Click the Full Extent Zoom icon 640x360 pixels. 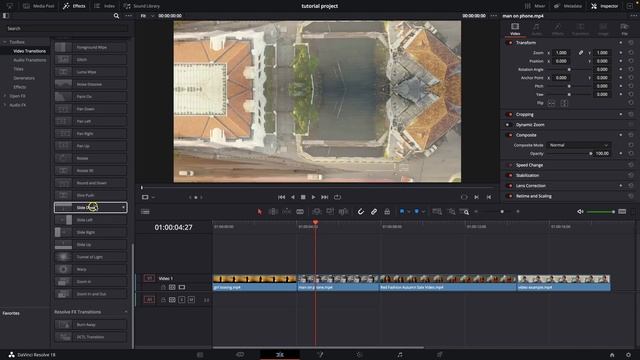pyautogui.click(x=437, y=211)
